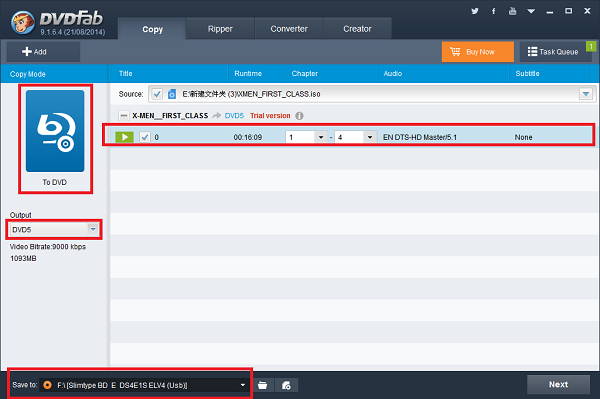Image resolution: width=600 pixels, height=399 pixels.
Task: Click the Subtitle column header
Action: 527,73
